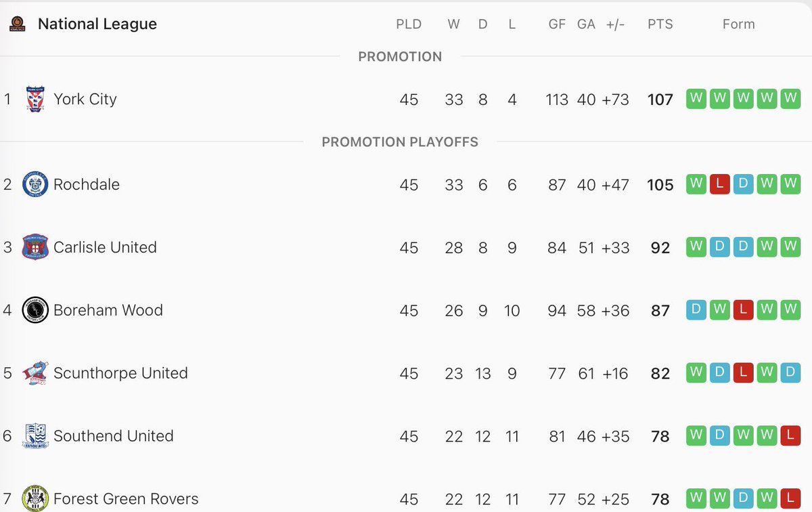The image size is (812, 512).
Task: Click the Form column header
Action: (x=738, y=24)
